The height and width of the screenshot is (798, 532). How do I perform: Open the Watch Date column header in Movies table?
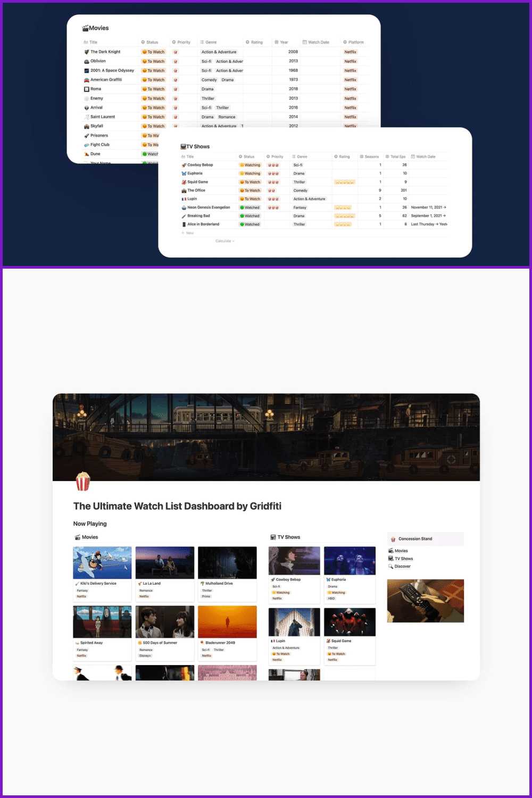point(315,42)
